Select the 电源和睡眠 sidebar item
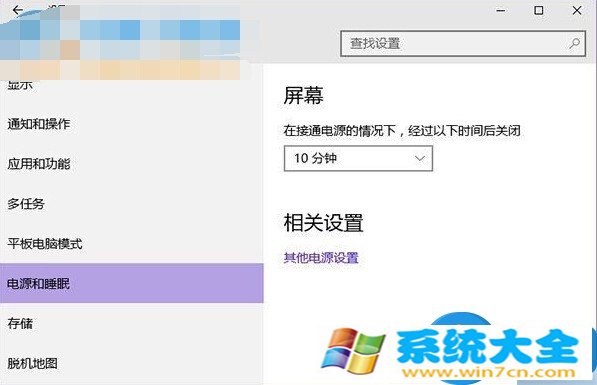Image resolution: width=597 pixels, height=385 pixels. click(x=132, y=283)
